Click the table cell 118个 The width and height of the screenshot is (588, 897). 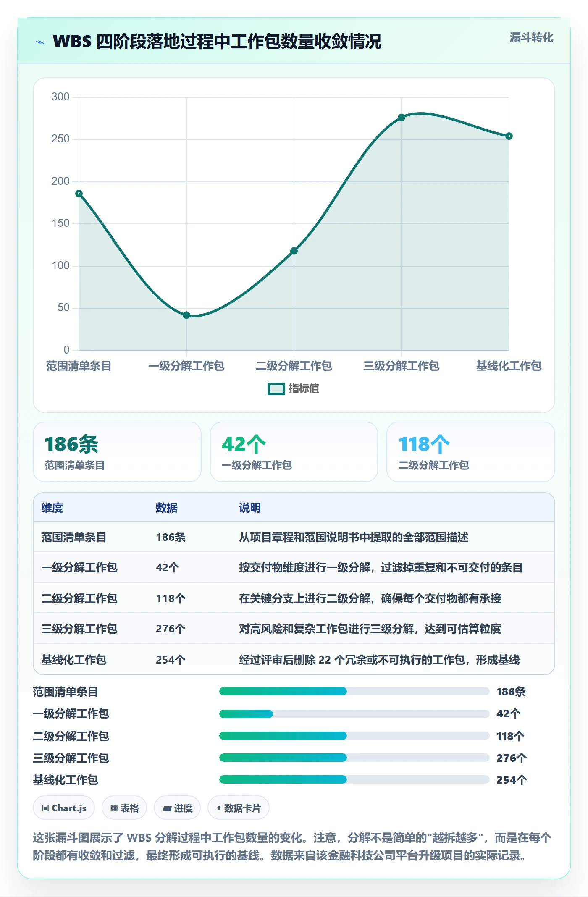[171, 598]
